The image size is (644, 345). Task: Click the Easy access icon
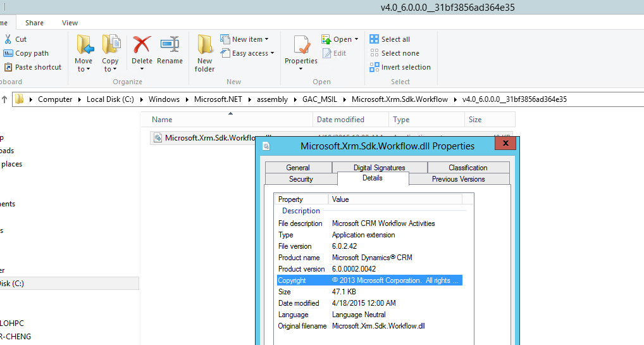point(225,53)
